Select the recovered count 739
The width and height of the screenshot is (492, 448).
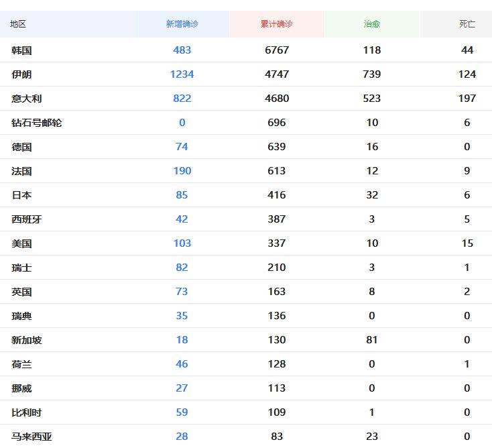371,74
